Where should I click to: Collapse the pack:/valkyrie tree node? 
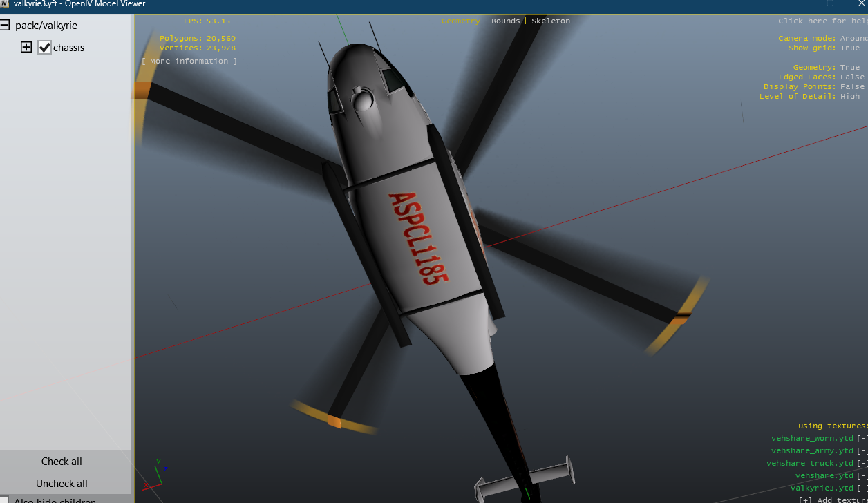[x=5, y=26]
